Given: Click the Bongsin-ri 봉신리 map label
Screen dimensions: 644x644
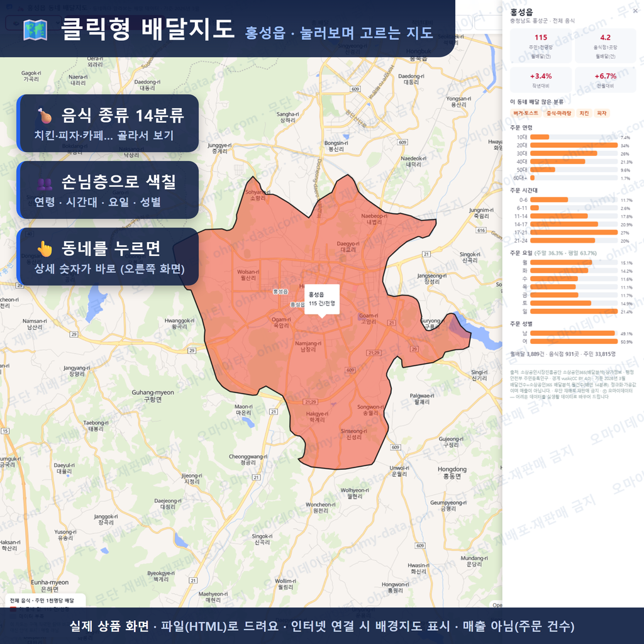Looking at the screenshot, I should (x=336, y=146).
